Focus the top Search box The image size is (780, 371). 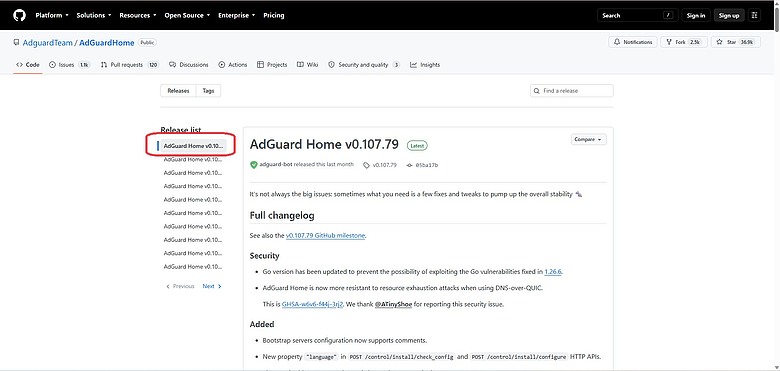(x=637, y=15)
